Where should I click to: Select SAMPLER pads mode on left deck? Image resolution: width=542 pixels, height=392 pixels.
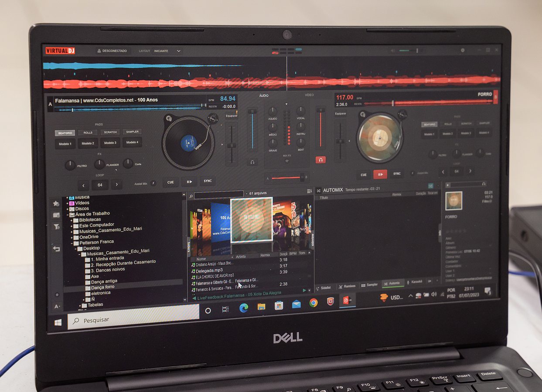click(x=132, y=132)
